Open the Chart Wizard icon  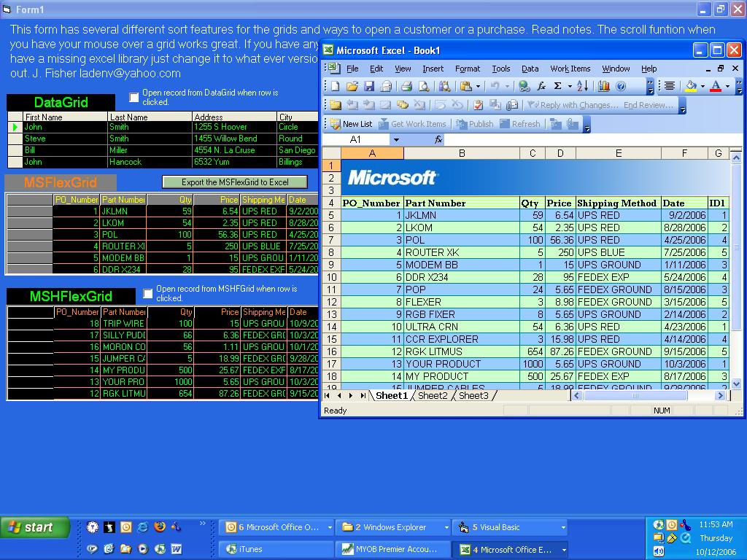[x=603, y=86]
